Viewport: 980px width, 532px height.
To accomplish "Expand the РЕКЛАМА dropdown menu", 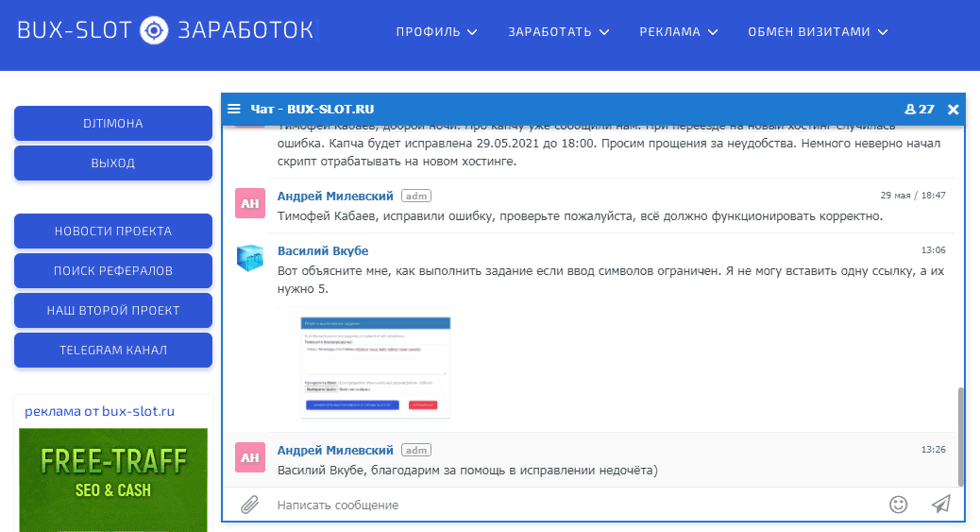I will pos(678,32).
